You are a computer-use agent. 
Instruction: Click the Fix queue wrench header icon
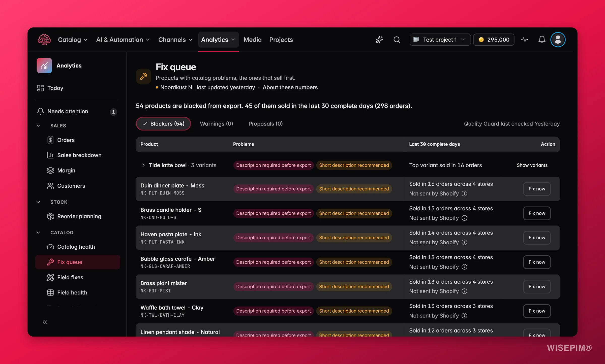(x=143, y=76)
